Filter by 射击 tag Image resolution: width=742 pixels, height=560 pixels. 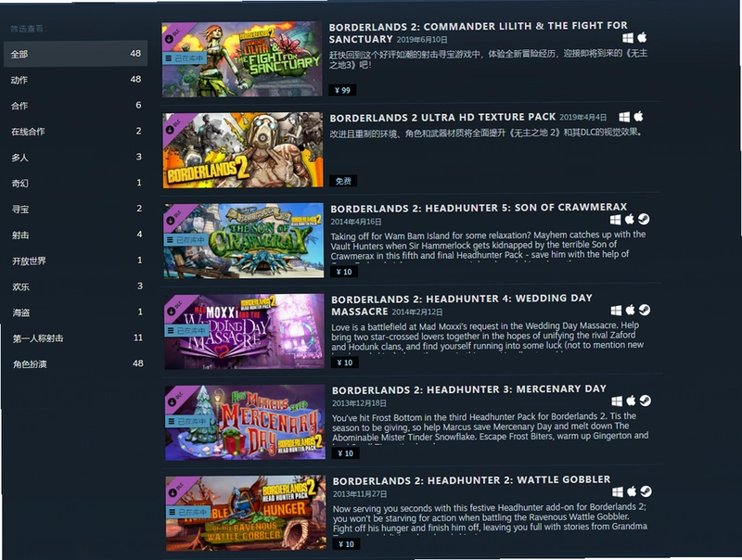tap(76, 235)
